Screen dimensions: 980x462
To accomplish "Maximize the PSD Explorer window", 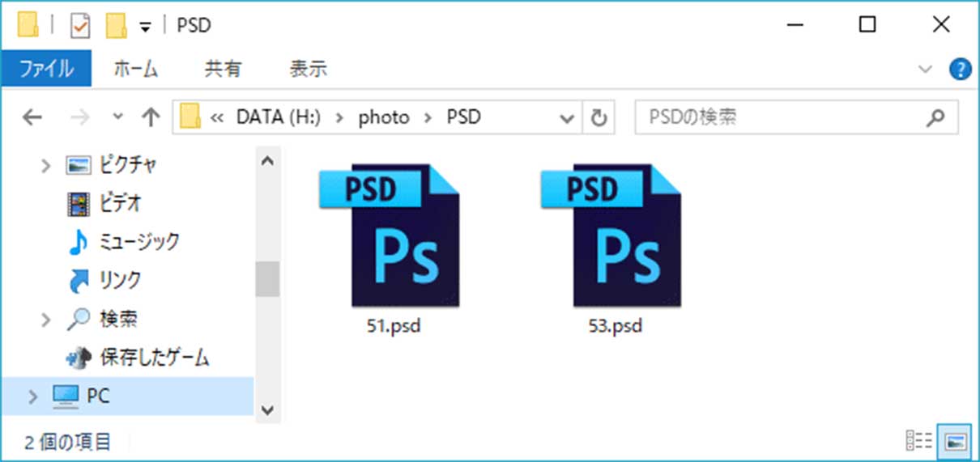I will coord(867,25).
